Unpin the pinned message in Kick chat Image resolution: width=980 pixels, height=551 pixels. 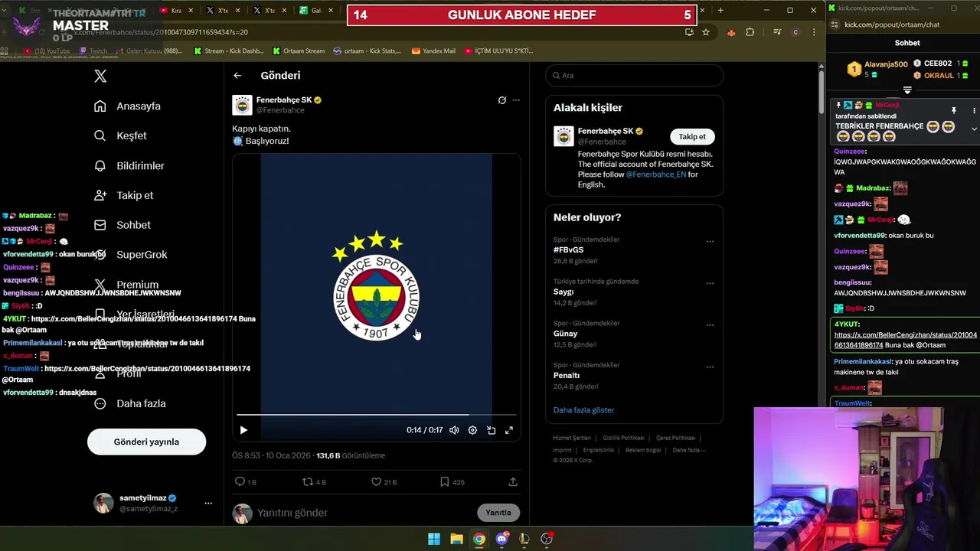click(954, 111)
